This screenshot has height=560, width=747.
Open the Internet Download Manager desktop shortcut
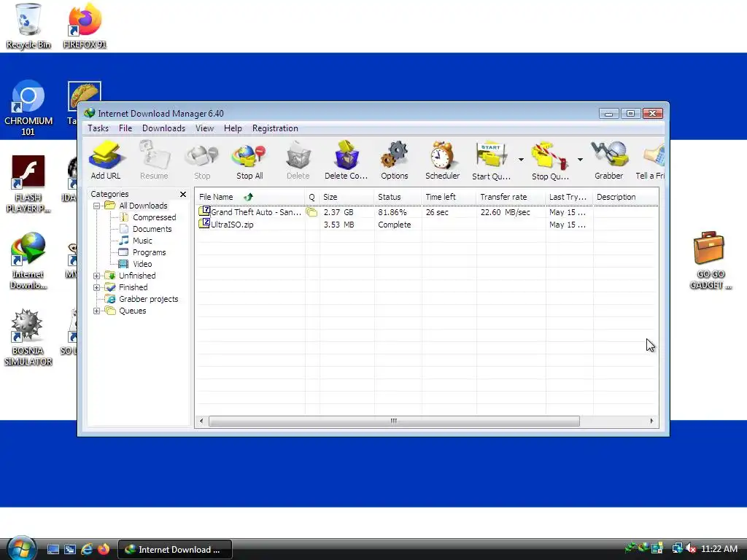point(28,261)
